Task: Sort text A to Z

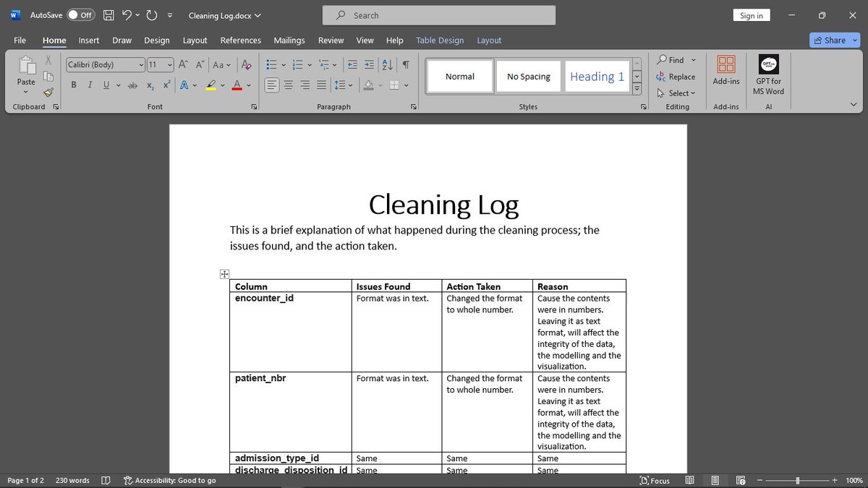Action: tap(387, 64)
